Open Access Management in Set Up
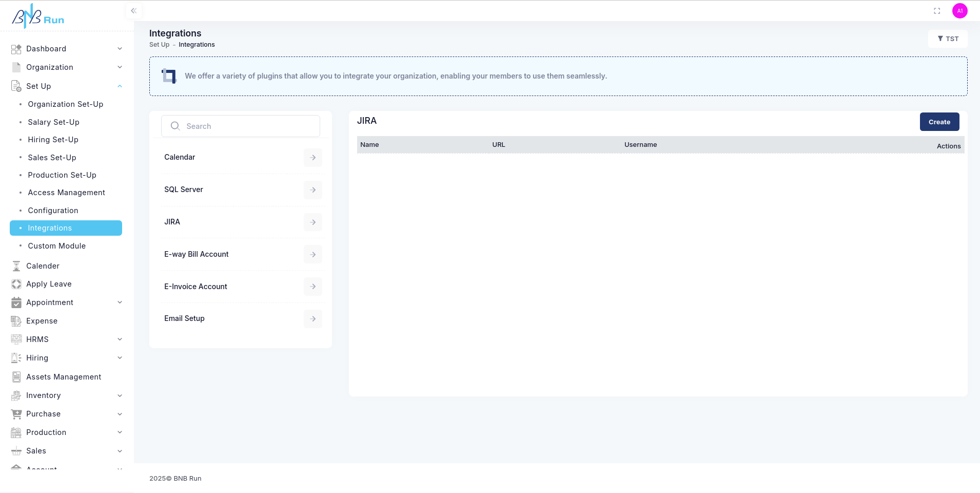980x493 pixels. coord(66,193)
